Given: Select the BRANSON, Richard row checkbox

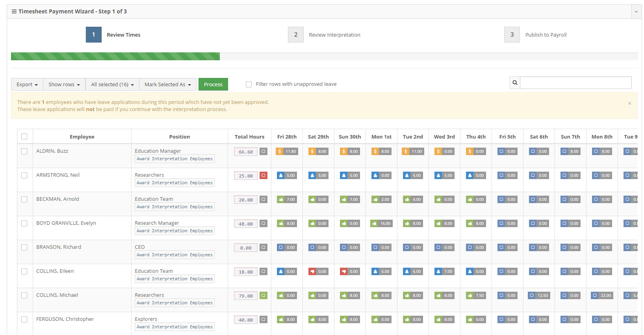Looking at the screenshot, I should (24, 247).
